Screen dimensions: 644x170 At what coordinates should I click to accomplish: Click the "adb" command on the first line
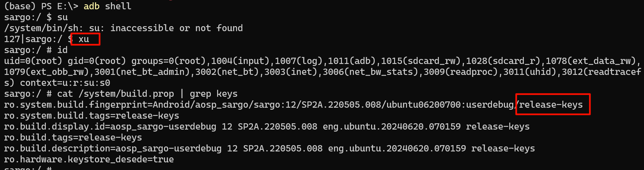[x=91, y=6]
